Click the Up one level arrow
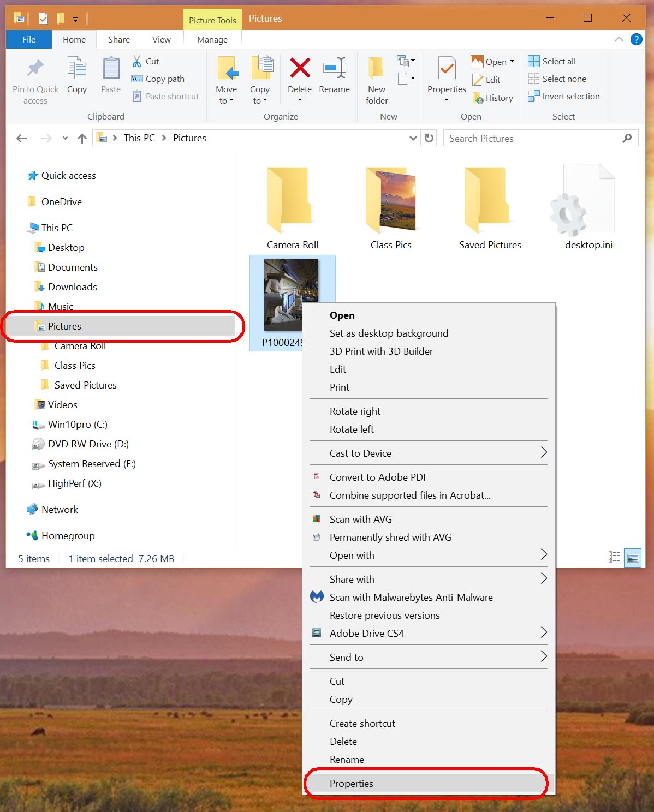Viewport: 654px width, 812px height. pyautogui.click(x=82, y=138)
